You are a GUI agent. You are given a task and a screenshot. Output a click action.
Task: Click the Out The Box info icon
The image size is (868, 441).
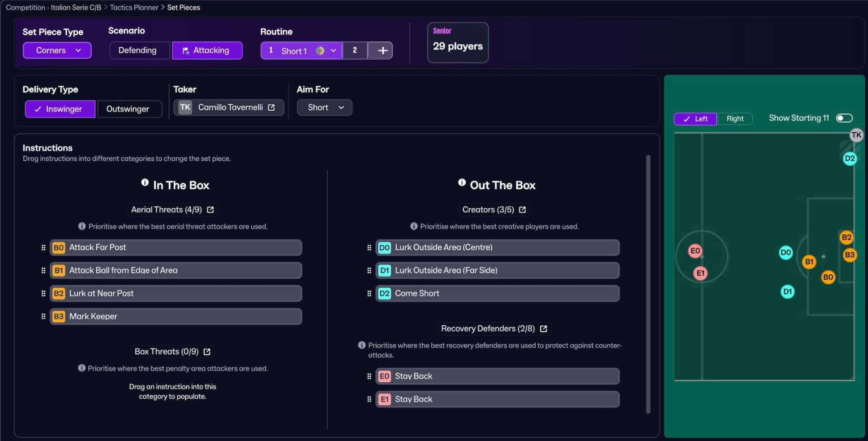(462, 183)
